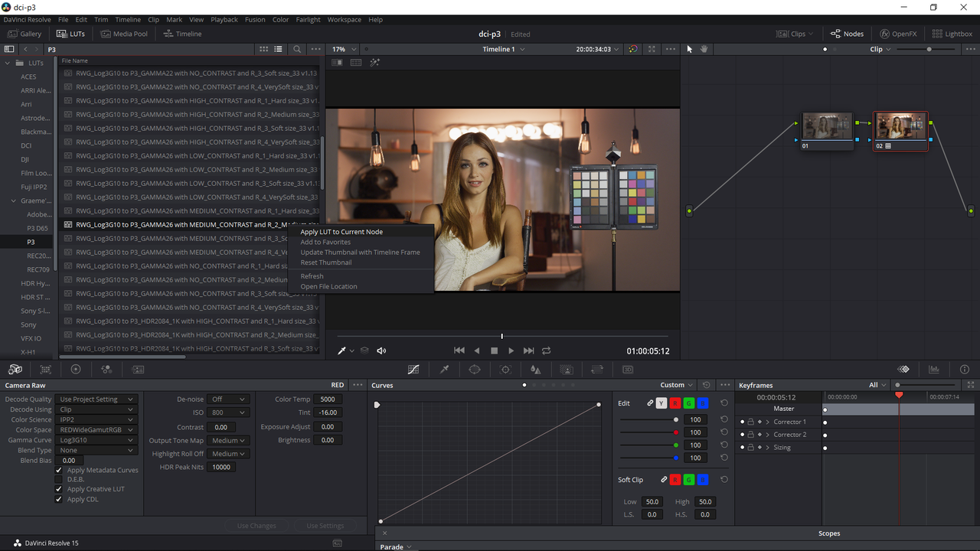
Task: Choose Apply LUT to Current Node
Action: pos(341,232)
